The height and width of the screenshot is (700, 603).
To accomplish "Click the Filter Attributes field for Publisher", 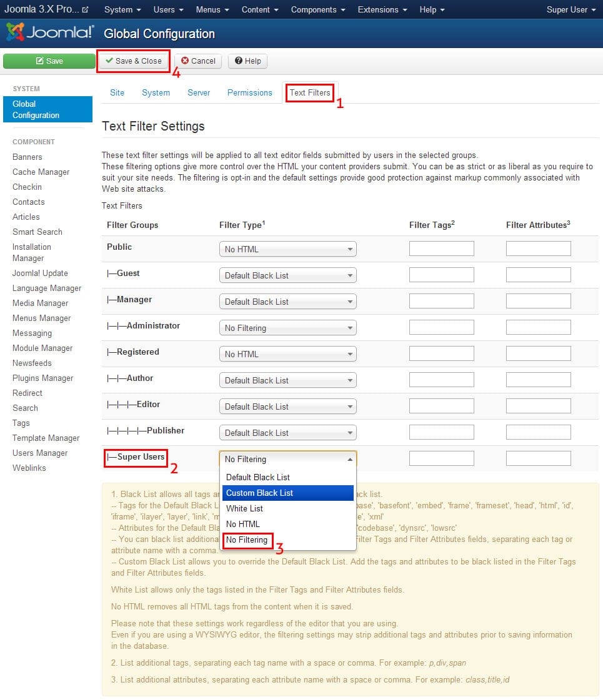I will (538, 432).
